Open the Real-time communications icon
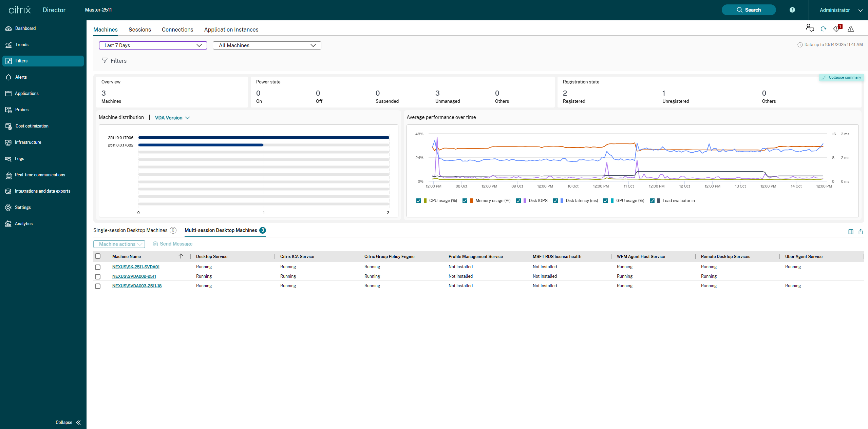 coord(8,175)
